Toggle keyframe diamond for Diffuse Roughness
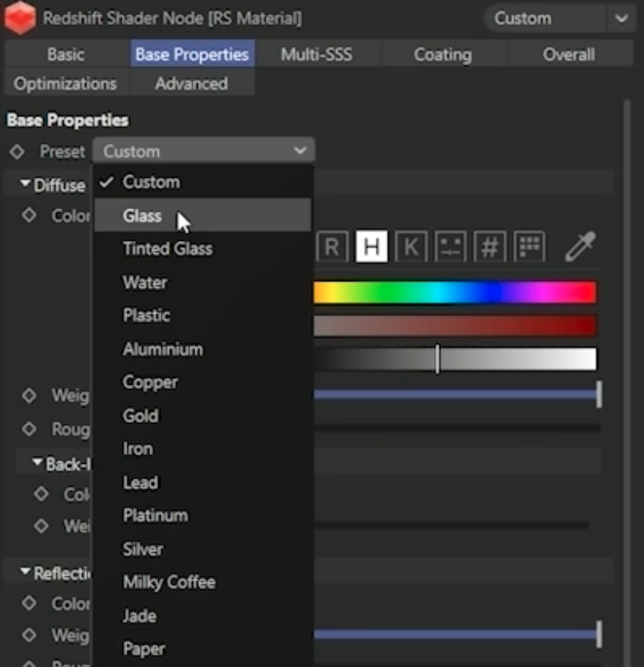 point(29,429)
